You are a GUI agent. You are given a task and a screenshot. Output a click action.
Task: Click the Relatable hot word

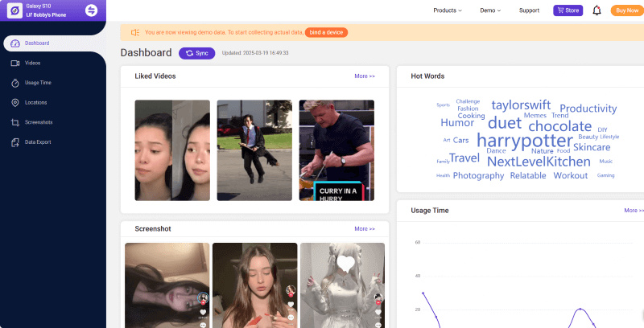coord(528,175)
